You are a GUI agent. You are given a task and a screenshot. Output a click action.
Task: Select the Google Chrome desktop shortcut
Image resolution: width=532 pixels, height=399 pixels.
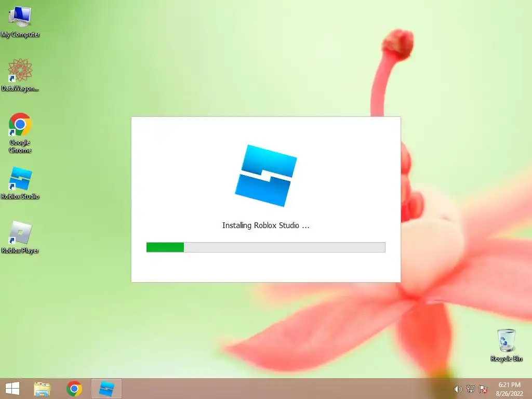(x=20, y=132)
